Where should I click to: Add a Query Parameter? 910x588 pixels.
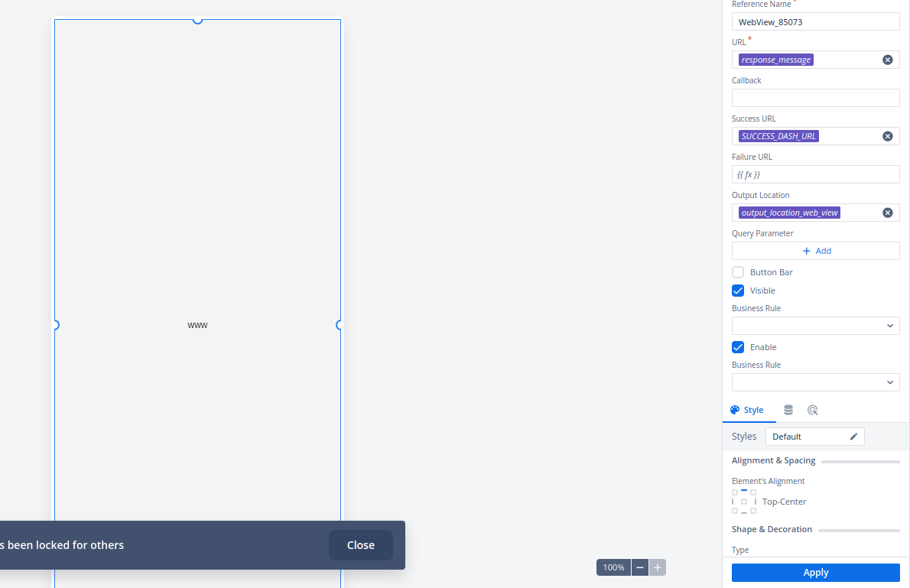click(815, 251)
